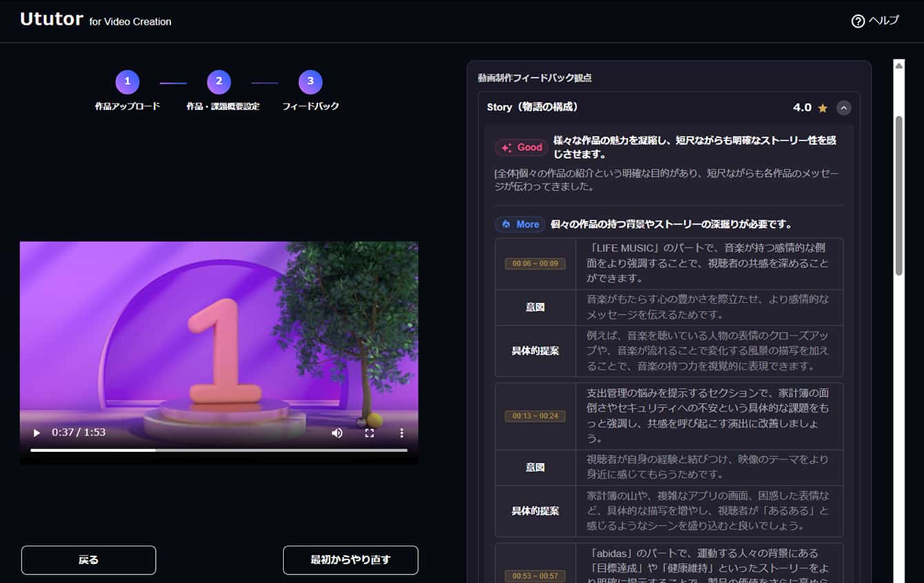The image size is (924, 583).
Task: Click 最初からやり直す to restart
Action: coord(350,560)
